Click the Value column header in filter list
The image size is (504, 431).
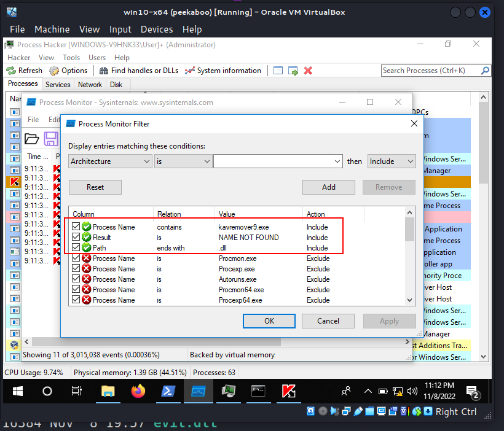pyautogui.click(x=258, y=214)
